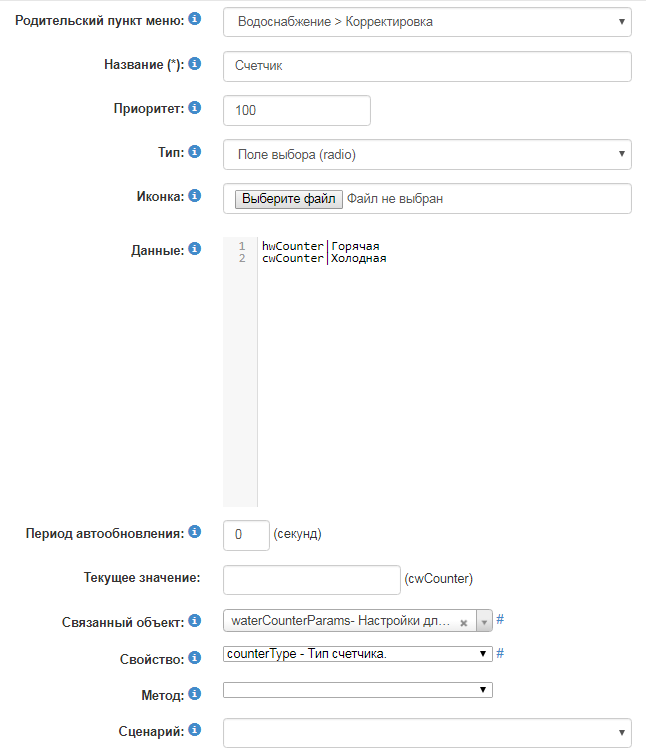Open the Тип field type dropdown
The image size is (646, 753).
point(427,154)
